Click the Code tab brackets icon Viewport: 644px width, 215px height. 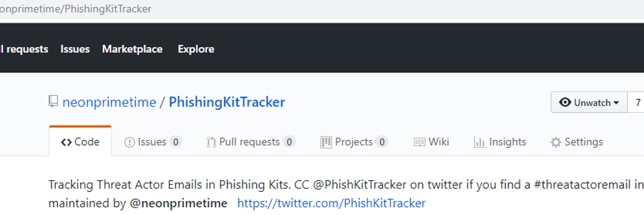[x=66, y=142]
